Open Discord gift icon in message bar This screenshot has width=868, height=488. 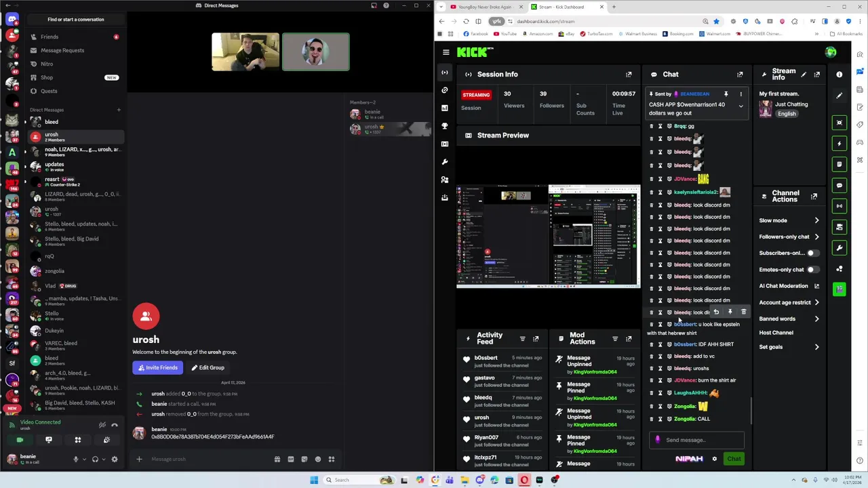coord(277,459)
